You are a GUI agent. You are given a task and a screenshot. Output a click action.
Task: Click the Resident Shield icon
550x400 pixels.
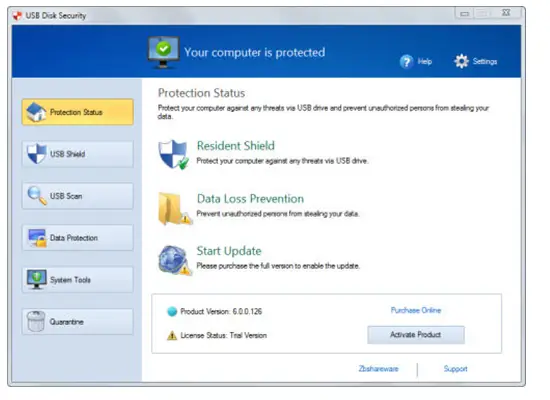(173, 155)
